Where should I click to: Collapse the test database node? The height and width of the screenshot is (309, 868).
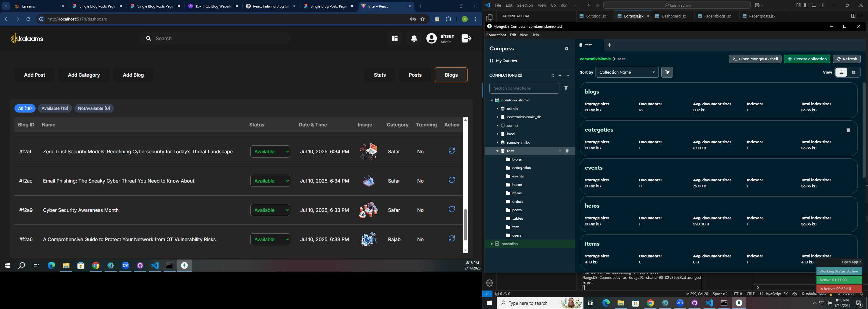(497, 151)
